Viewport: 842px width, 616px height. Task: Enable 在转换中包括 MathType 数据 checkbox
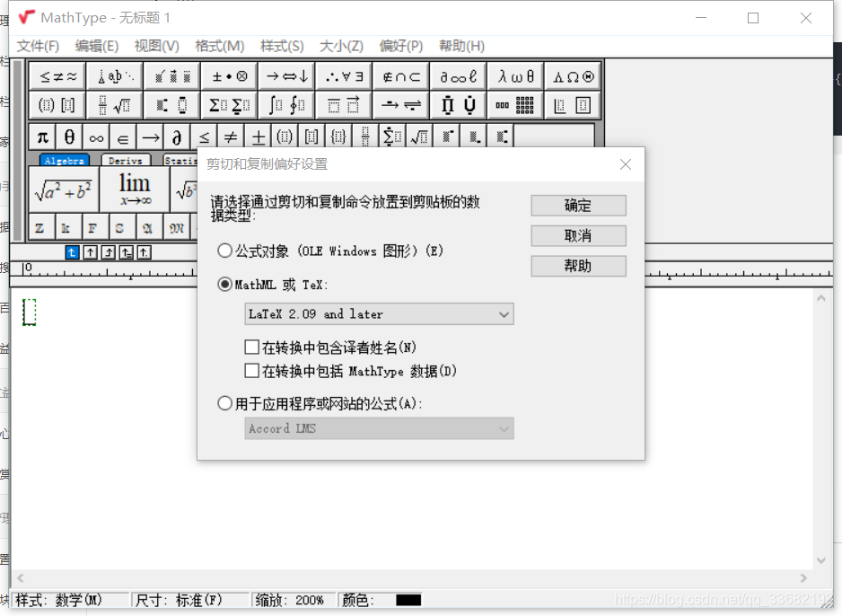pos(350,371)
